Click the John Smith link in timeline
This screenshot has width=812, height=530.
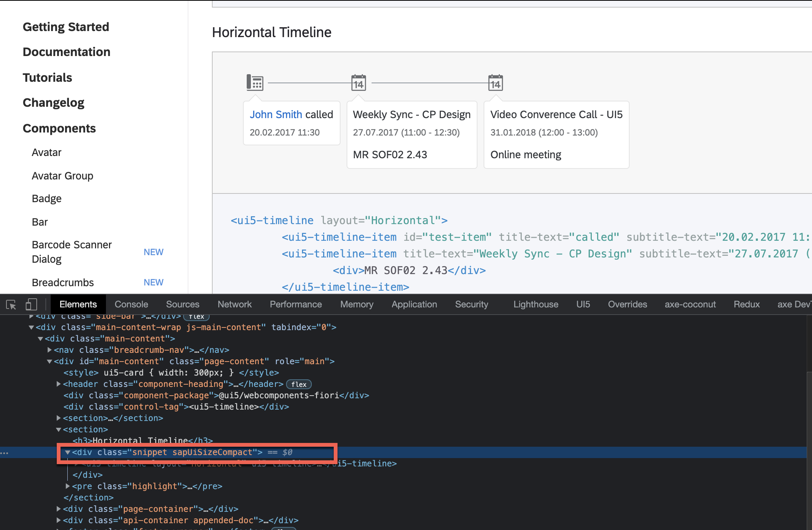[x=276, y=114]
